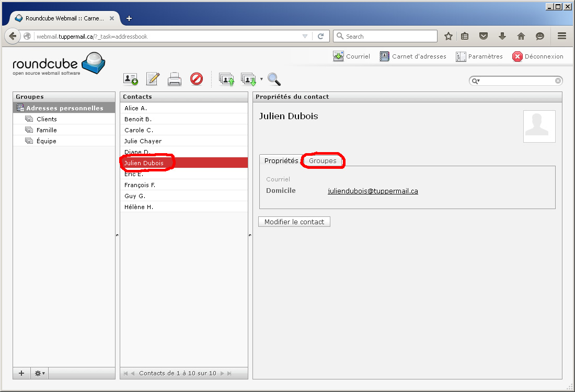The image size is (575, 392).
Task: Click the contact photo placeholder thumbnail
Action: (x=539, y=126)
